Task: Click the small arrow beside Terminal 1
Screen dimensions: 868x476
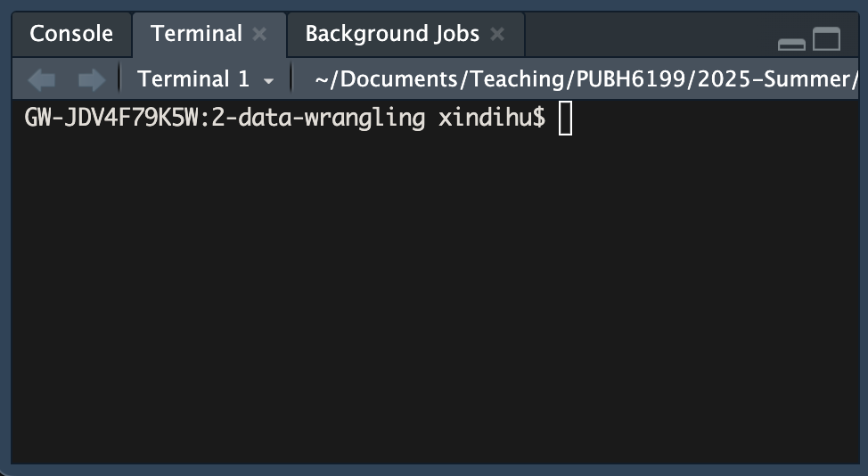Action: 268,81
